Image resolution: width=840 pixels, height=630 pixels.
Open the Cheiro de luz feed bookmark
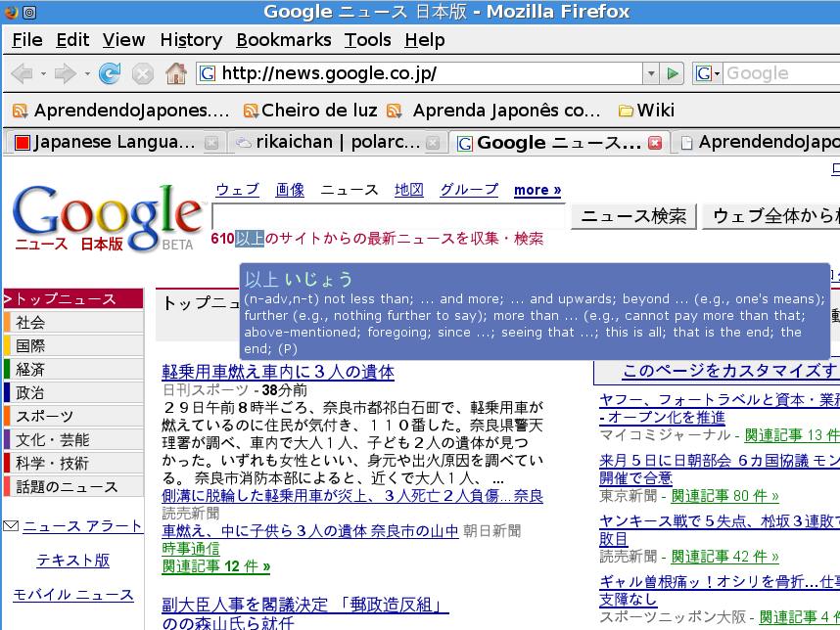coord(310,110)
